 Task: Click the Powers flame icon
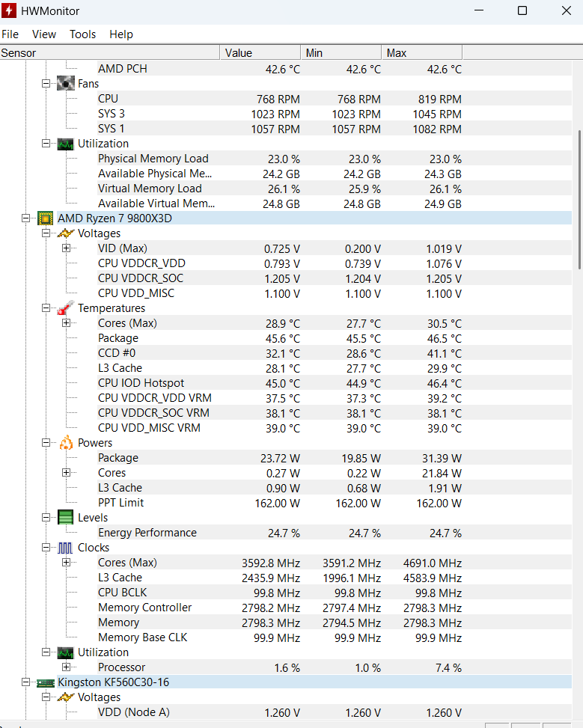[66, 443]
